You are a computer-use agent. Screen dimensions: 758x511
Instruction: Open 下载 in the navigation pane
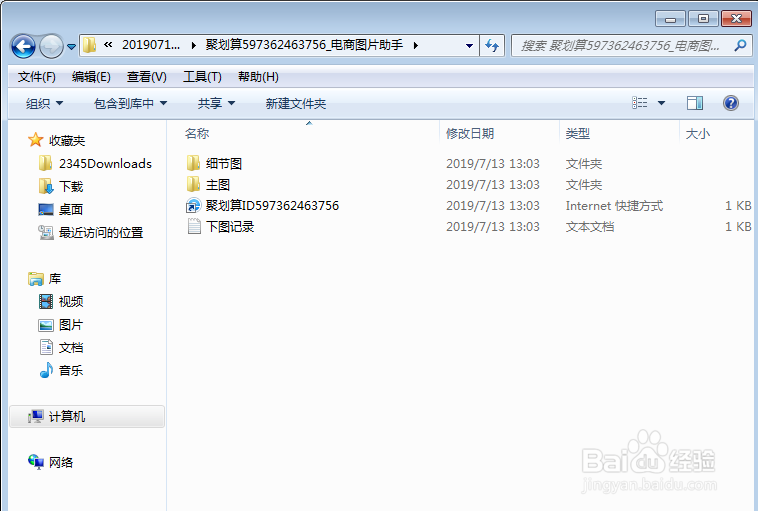click(x=71, y=187)
